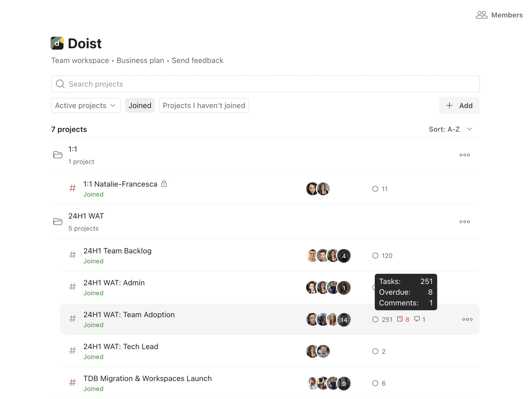Click the +4 members badge on Team Backlog
Image resolution: width=532 pixels, height=399 pixels.
[344, 256]
